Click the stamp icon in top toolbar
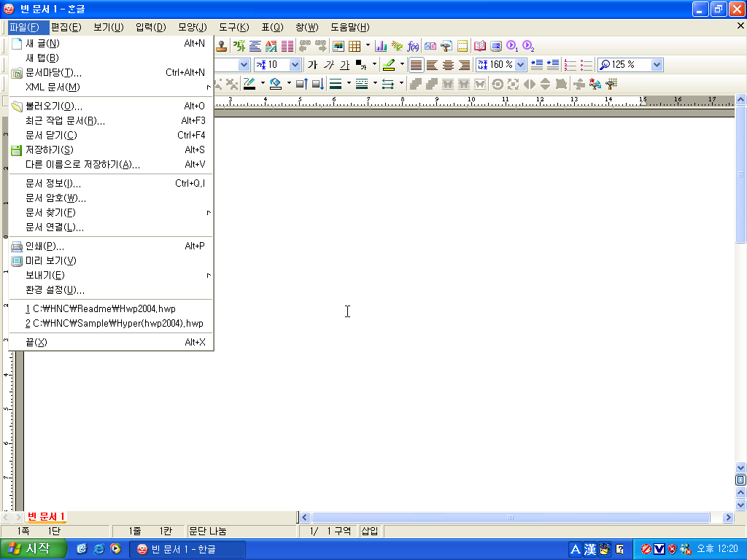Screen dimensions: 747x560 pos(221,46)
